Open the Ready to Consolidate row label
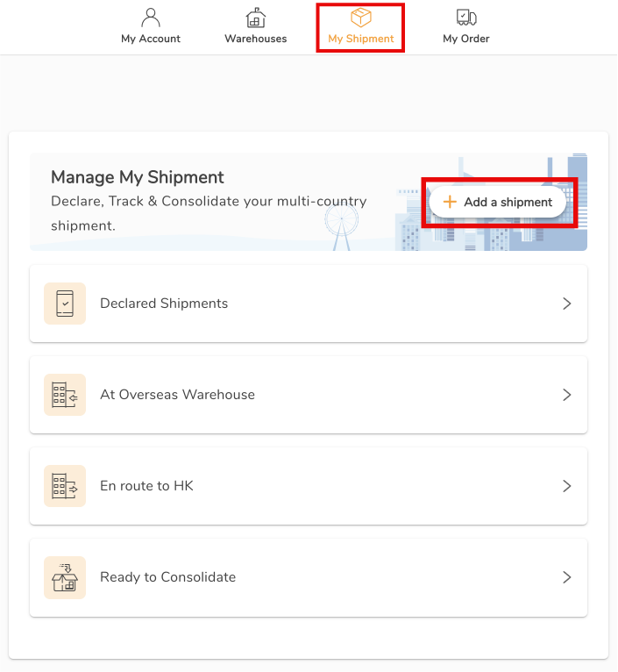 coord(168,577)
